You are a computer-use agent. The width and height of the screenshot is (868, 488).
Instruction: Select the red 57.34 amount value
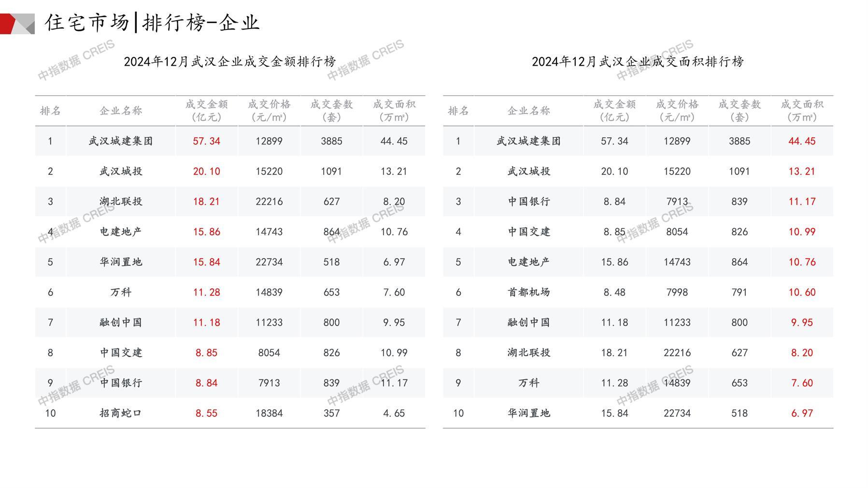(206, 141)
